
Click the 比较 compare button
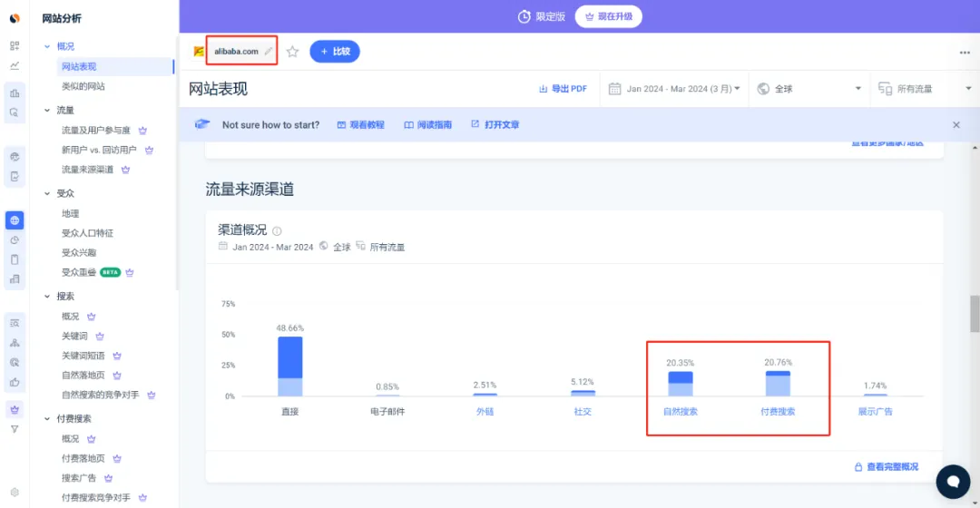tap(335, 52)
